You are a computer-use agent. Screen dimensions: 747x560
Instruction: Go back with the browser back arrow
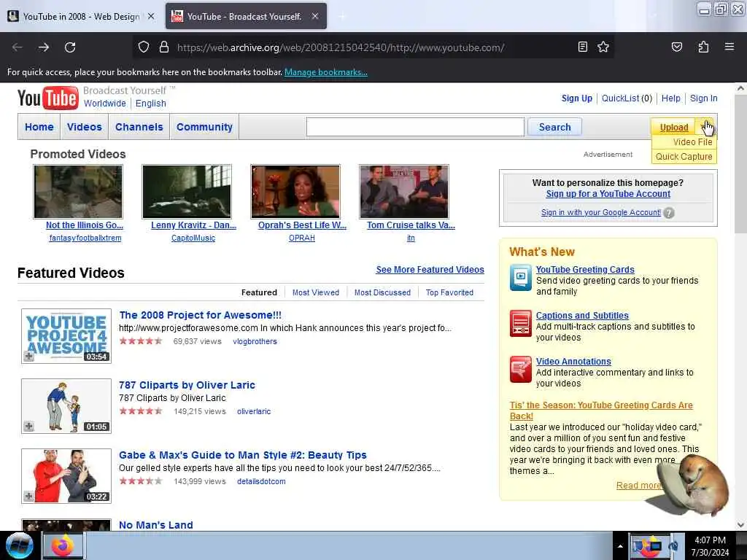click(x=18, y=47)
